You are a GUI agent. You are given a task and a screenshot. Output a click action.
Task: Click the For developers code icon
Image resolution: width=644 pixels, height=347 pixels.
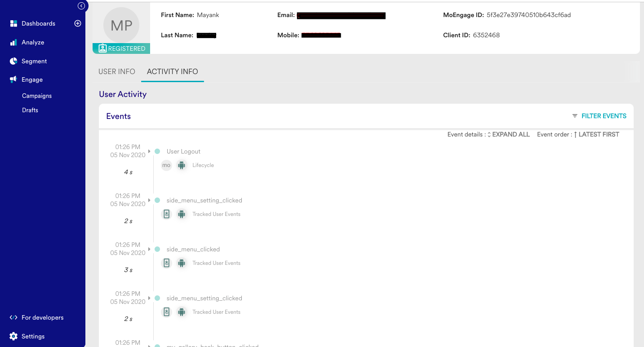13,317
